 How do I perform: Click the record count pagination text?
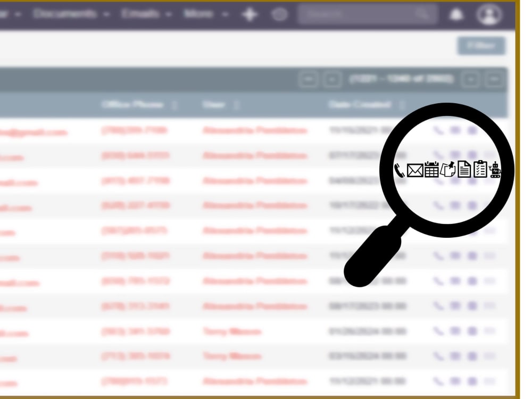pos(401,79)
